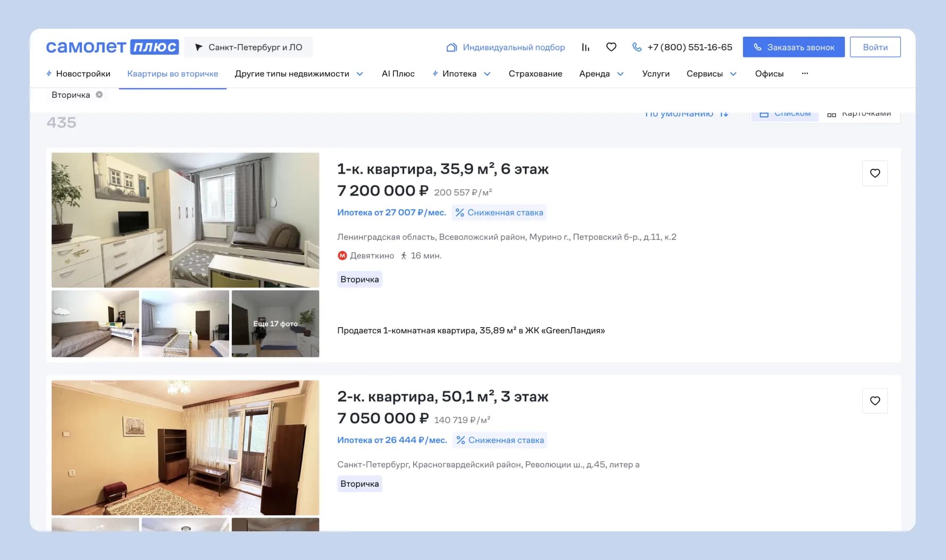This screenshot has height=560, width=946.
Task: Select the Списком list view
Action: 785,114
